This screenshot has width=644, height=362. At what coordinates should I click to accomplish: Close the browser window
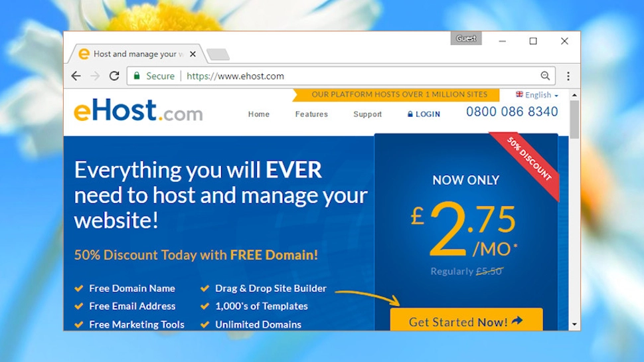click(564, 41)
